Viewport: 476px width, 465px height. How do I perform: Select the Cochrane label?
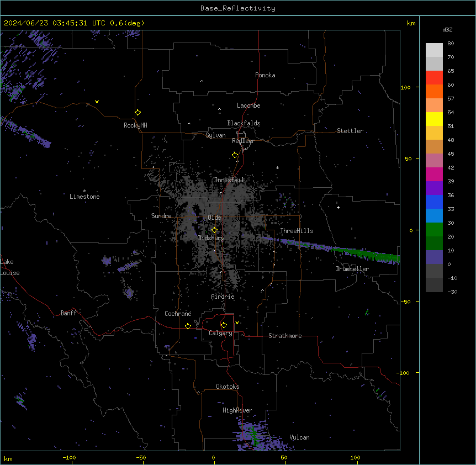point(178,314)
